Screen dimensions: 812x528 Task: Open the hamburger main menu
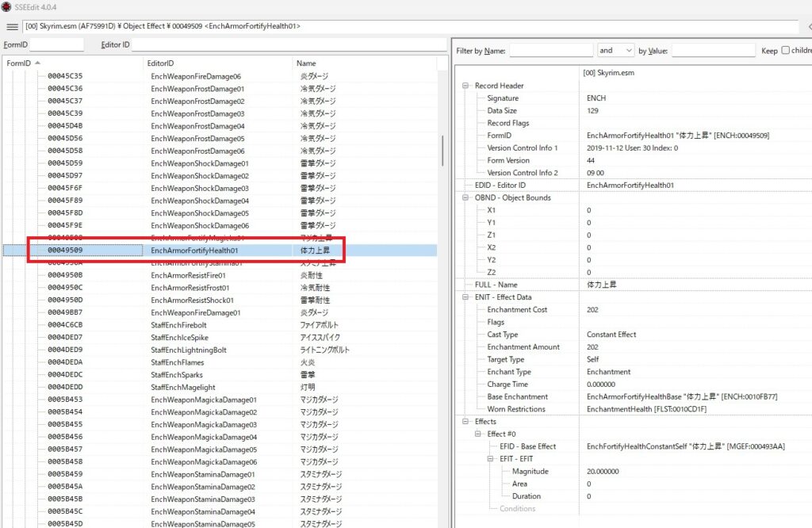pos(12,26)
